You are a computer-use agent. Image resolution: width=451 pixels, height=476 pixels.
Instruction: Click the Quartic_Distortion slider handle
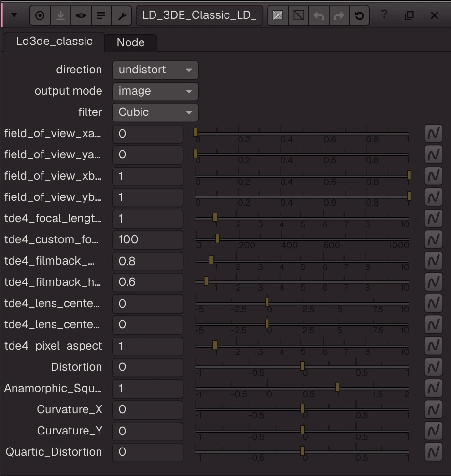[x=302, y=451]
